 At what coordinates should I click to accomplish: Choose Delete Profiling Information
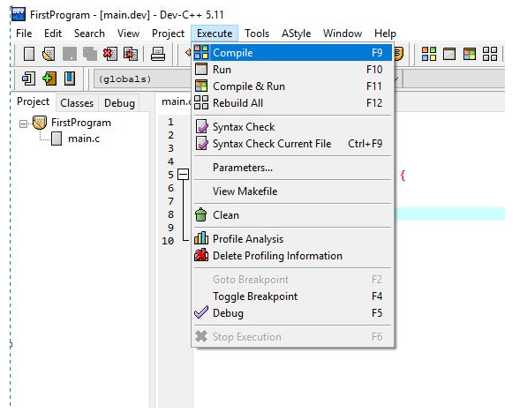point(293,256)
